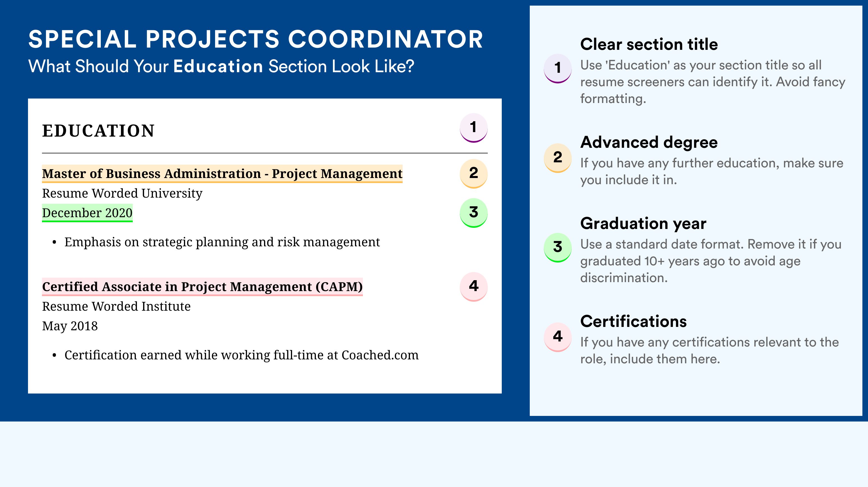Click the Certified Associate in Project Management heading
The width and height of the screenshot is (868, 487).
coord(202,287)
